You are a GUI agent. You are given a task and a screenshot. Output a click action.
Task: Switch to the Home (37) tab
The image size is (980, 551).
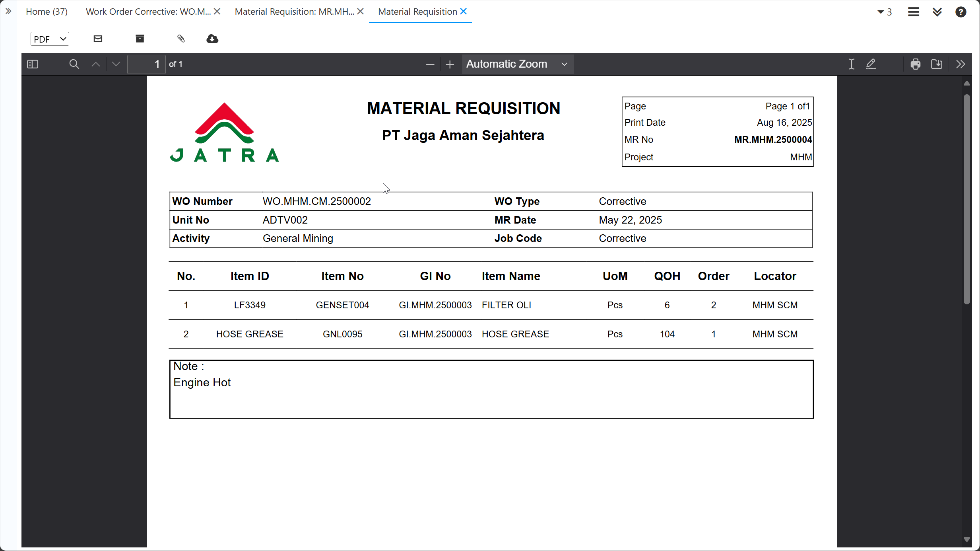pyautogui.click(x=47, y=12)
